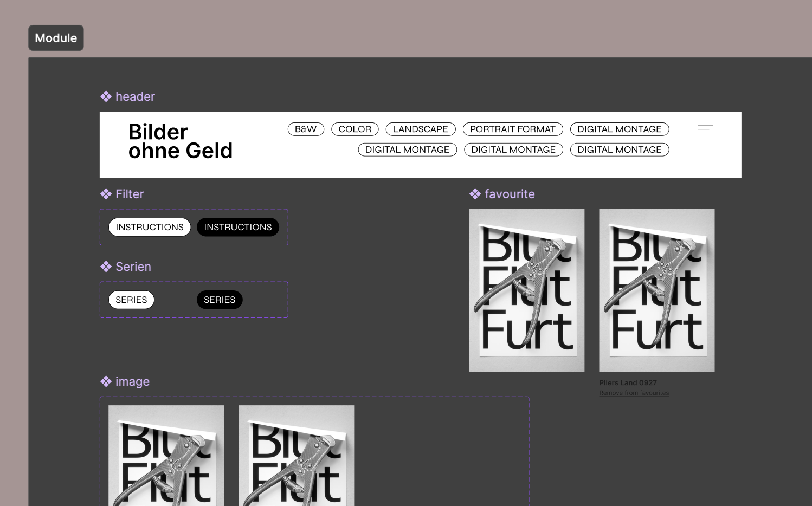This screenshot has height=506, width=812.
Task: Toggle the LANDSCAPE filter tag
Action: coord(421,129)
